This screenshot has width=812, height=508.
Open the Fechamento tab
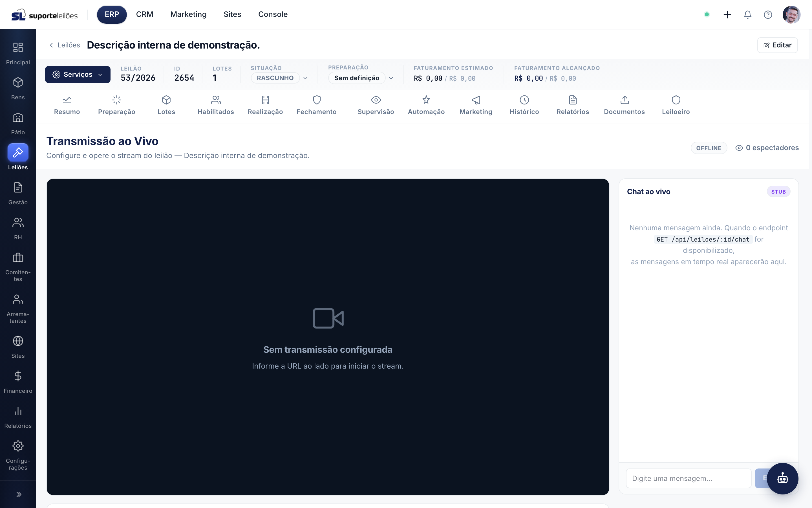click(x=316, y=106)
